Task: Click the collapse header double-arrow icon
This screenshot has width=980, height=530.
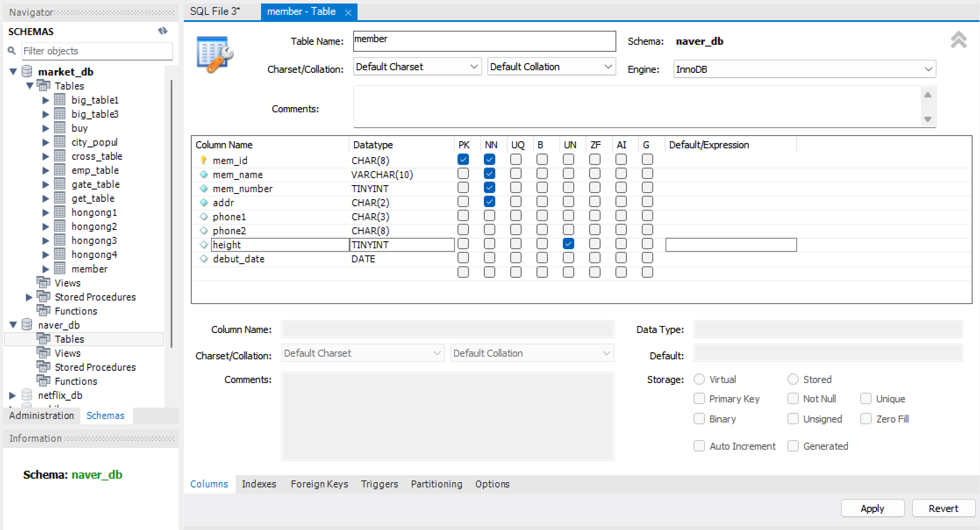Action: [959, 40]
